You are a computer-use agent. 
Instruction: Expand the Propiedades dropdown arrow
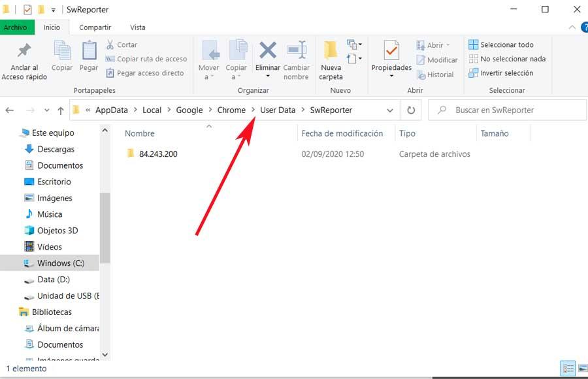tap(391, 76)
